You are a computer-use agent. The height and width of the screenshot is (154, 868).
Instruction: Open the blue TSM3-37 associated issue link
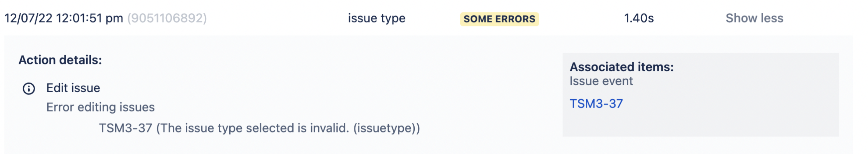click(596, 104)
